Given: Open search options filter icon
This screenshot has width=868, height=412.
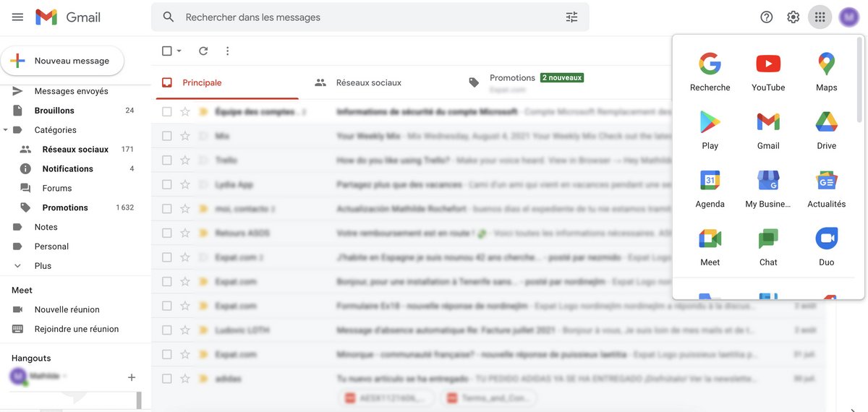Looking at the screenshot, I should click(x=571, y=17).
